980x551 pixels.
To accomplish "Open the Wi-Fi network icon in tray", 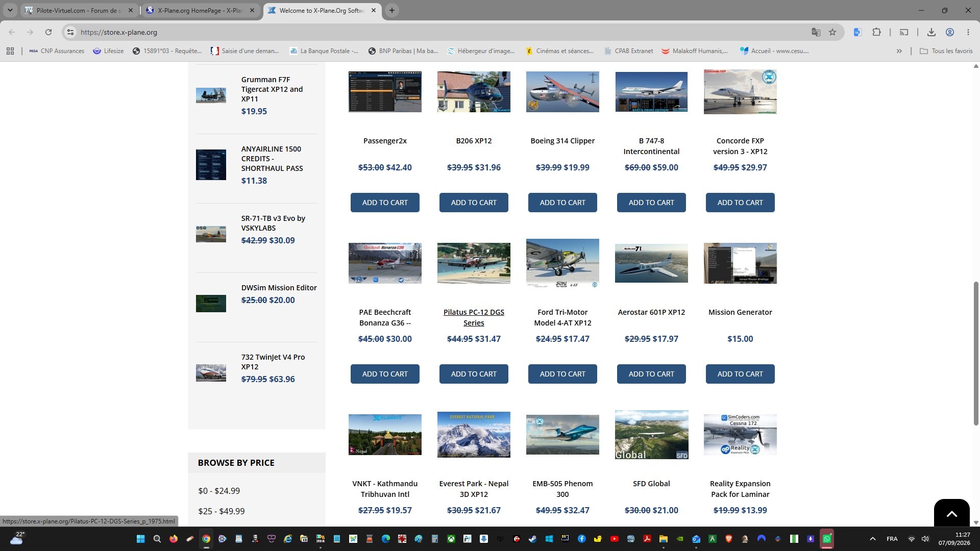I will click(x=911, y=539).
